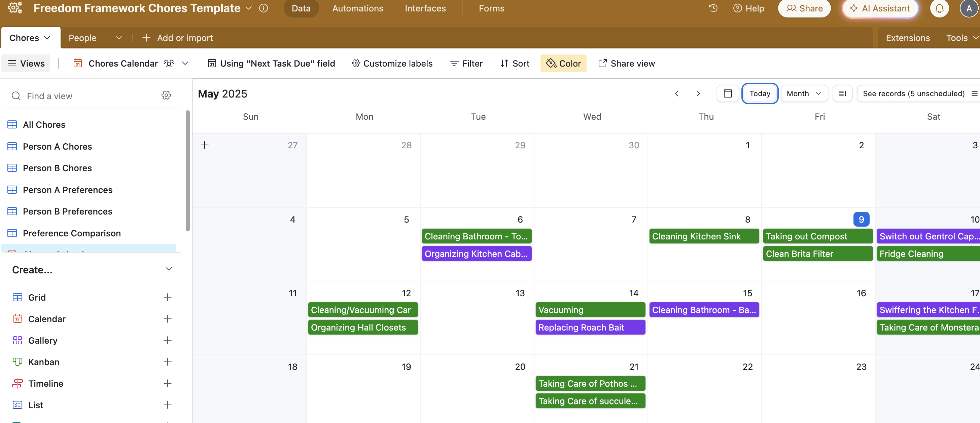Click view settings gear in sidebar
The image size is (980, 423).
166,95
